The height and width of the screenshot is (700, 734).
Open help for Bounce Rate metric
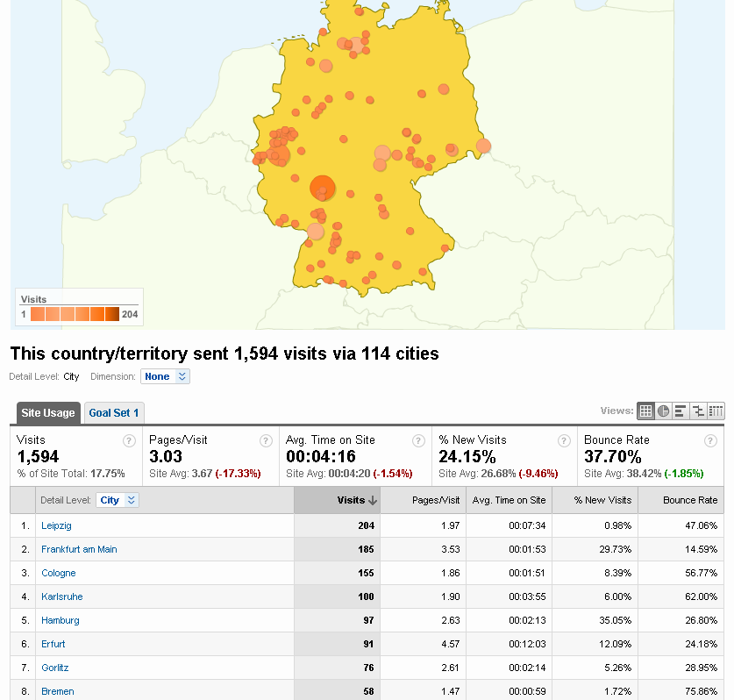[x=710, y=440]
